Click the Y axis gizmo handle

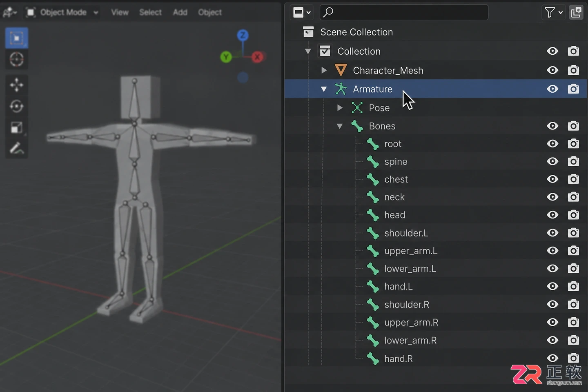[x=226, y=57]
